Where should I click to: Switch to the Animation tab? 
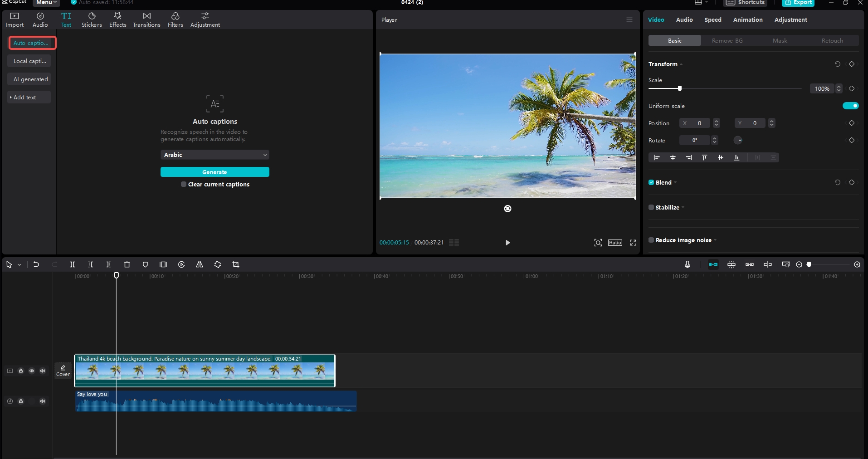coord(748,20)
